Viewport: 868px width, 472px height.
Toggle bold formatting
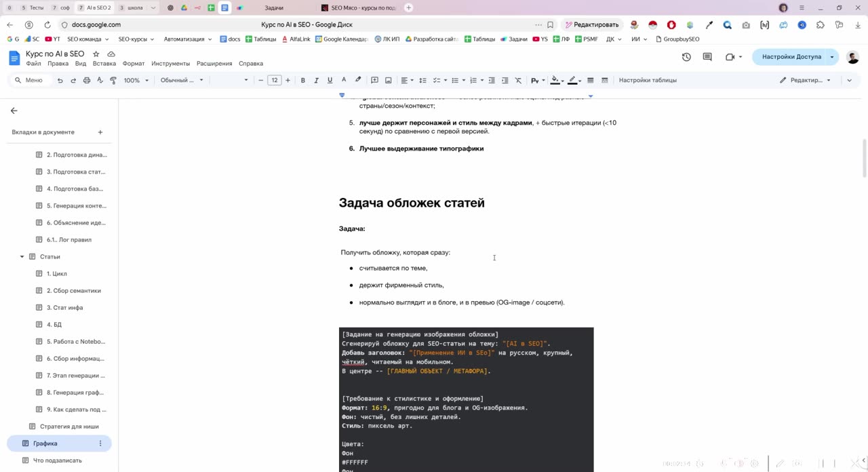pos(303,80)
